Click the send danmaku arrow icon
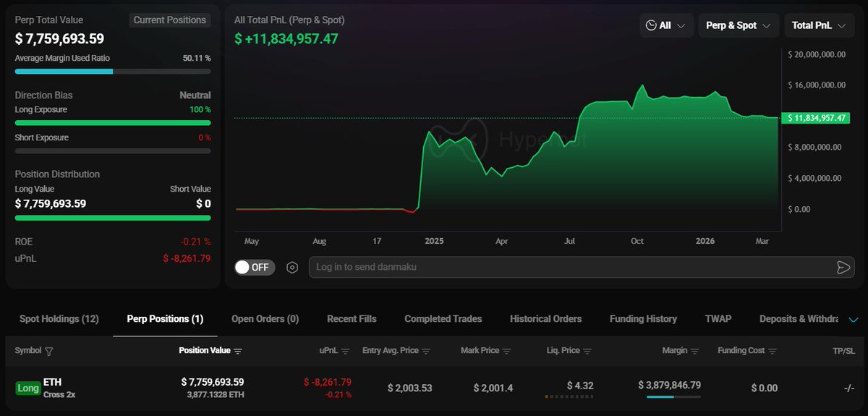Image resolution: width=868 pixels, height=416 pixels. tap(843, 267)
